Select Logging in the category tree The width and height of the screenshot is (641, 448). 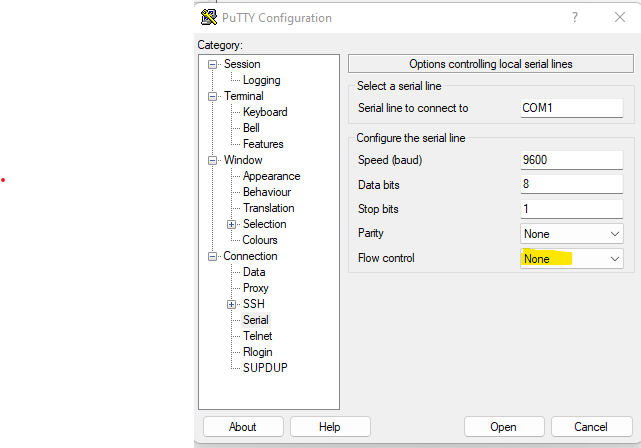261,80
